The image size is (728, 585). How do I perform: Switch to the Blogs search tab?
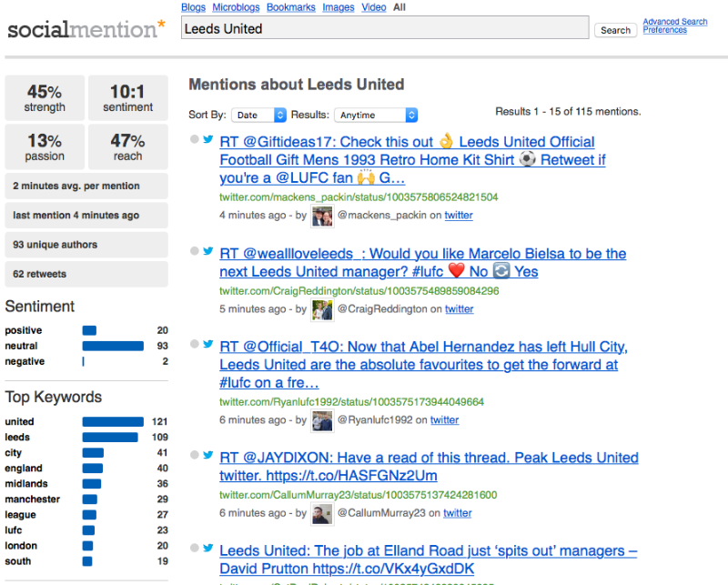(193, 7)
